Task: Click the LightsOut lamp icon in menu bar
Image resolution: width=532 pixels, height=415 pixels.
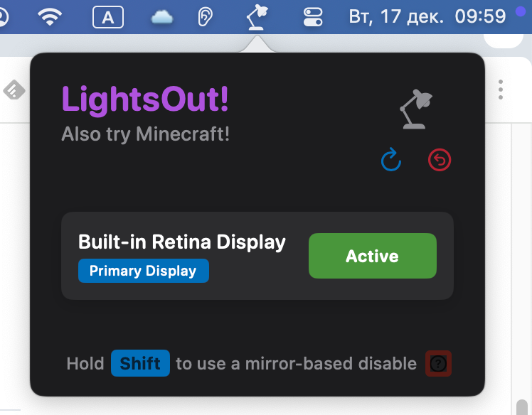Action: coord(257,17)
